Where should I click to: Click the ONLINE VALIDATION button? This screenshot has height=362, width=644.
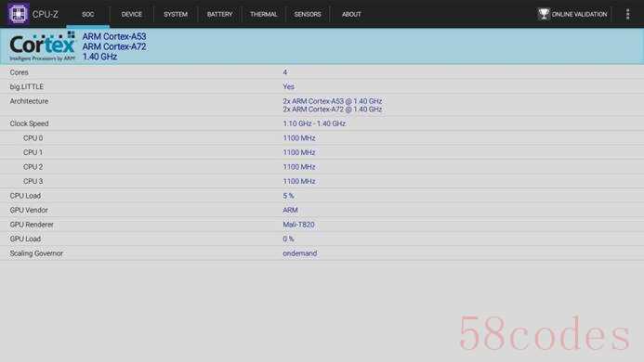point(572,14)
